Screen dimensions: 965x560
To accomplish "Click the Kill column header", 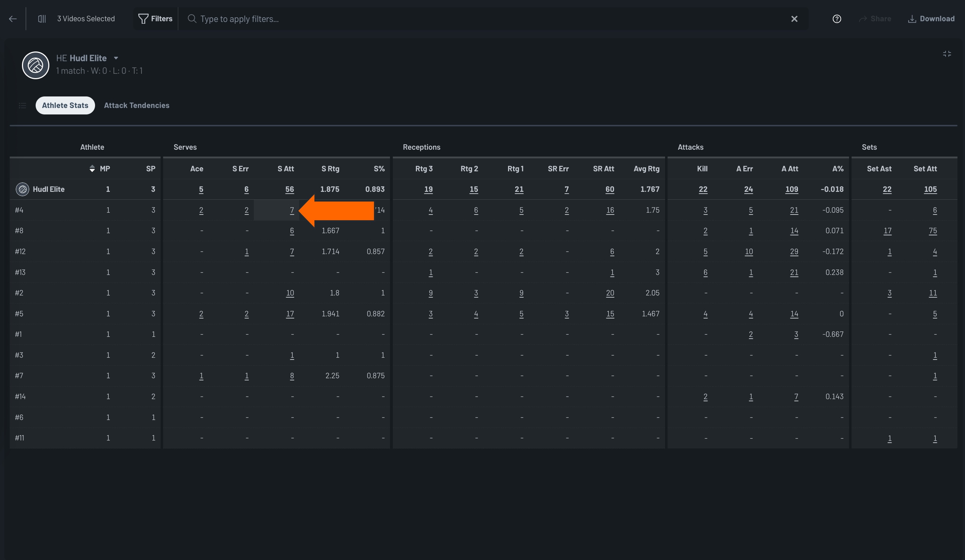I will coord(702,169).
